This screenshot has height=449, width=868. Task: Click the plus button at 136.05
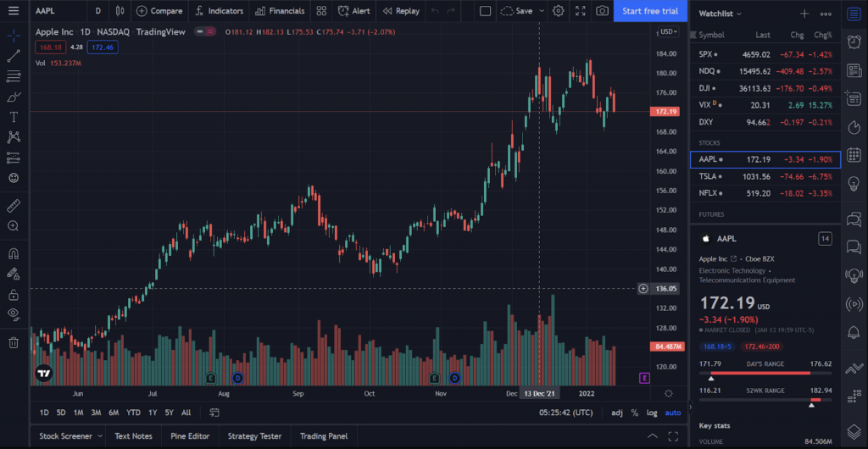643,288
